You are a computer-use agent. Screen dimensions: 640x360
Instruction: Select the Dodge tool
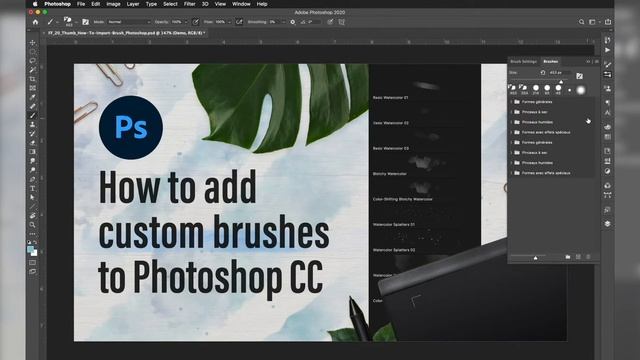(32, 170)
